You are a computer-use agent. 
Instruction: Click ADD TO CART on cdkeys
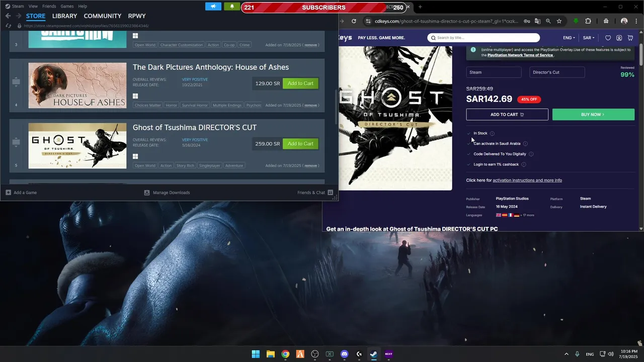[x=507, y=115]
